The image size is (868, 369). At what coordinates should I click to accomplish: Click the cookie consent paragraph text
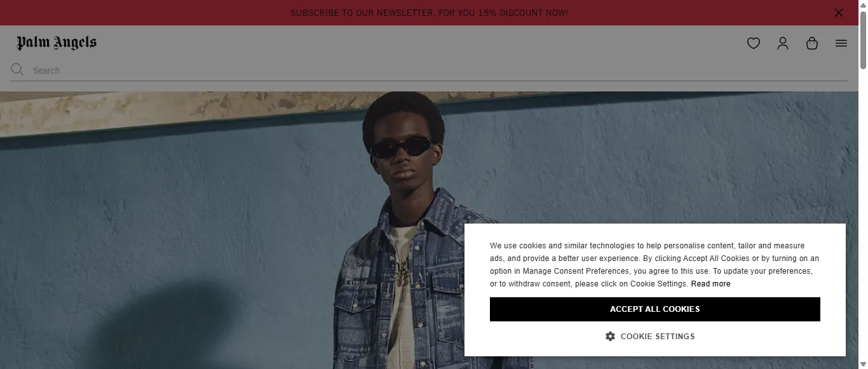pyautogui.click(x=654, y=265)
